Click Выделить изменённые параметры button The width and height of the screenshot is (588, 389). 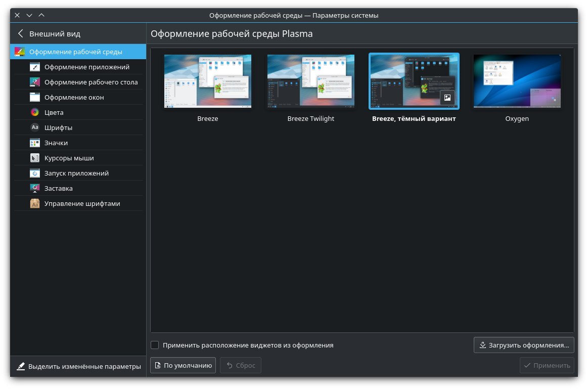tap(78, 366)
